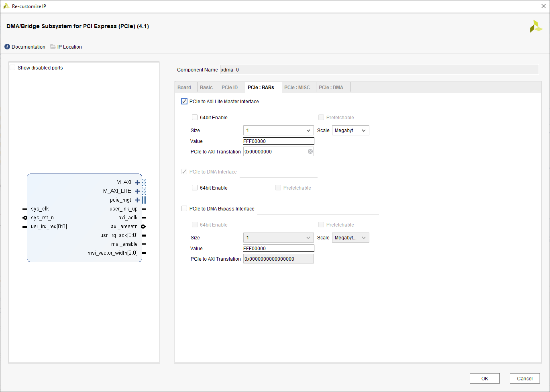Check 64bit Enable under AXI Lite Master
The height and width of the screenshot is (392, 550).
click(x=195, y=118)
